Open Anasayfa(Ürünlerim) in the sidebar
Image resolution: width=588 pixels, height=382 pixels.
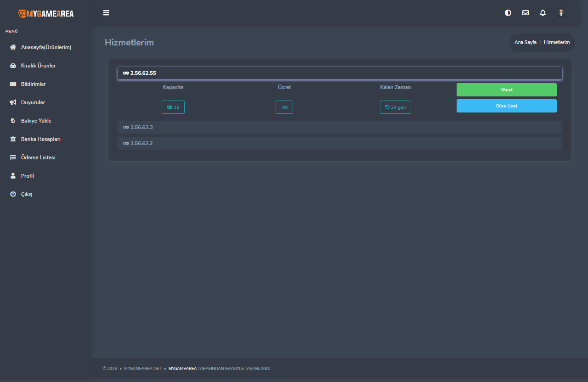coord(46,47)
